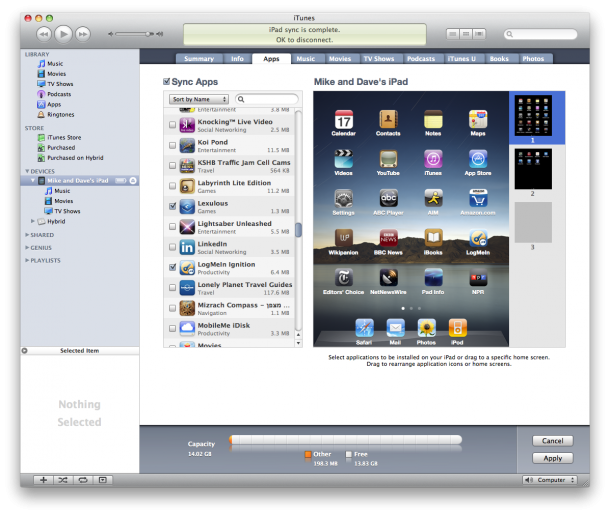Collapse Mike and Dave's iPad tree
Image resolution: width=610 pixels, height=515 pixels.
[x=33, y=180]
